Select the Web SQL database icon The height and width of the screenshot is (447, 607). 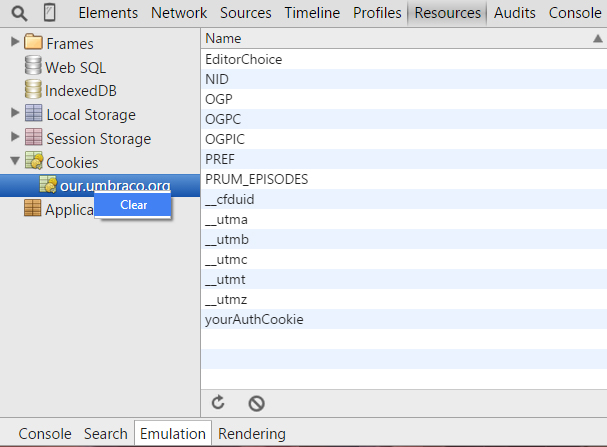click(x=33, y=67)
